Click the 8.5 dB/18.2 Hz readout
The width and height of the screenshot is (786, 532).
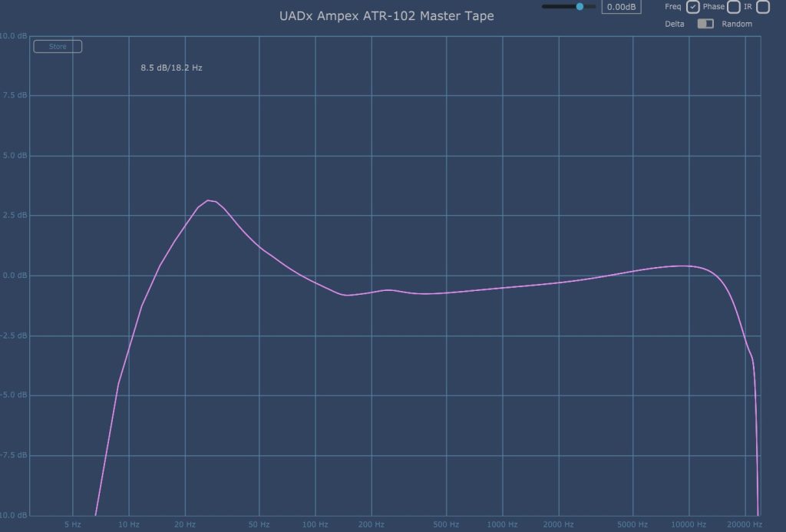(x=171, y=68)
